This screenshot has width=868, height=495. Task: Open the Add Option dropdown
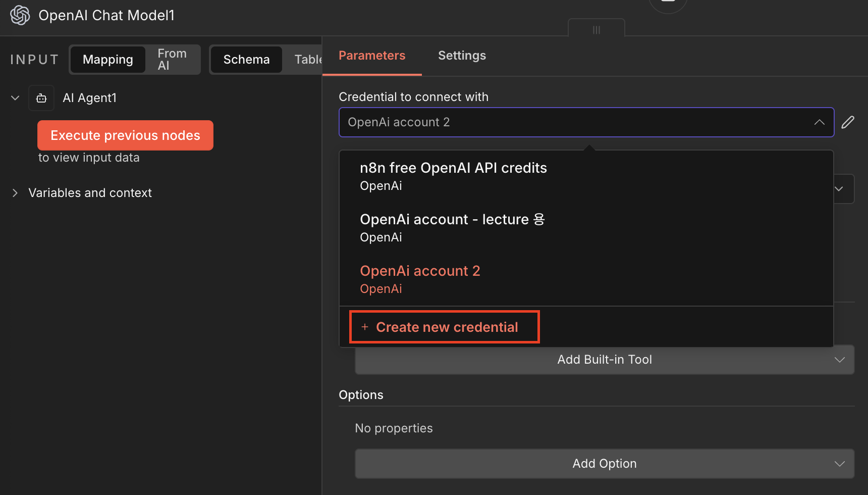605,464
